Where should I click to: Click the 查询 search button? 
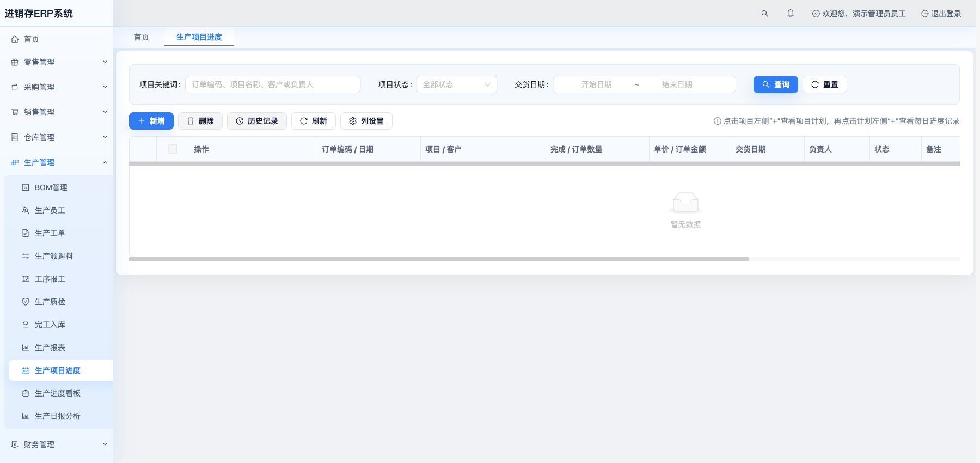[x=776, y=84]
